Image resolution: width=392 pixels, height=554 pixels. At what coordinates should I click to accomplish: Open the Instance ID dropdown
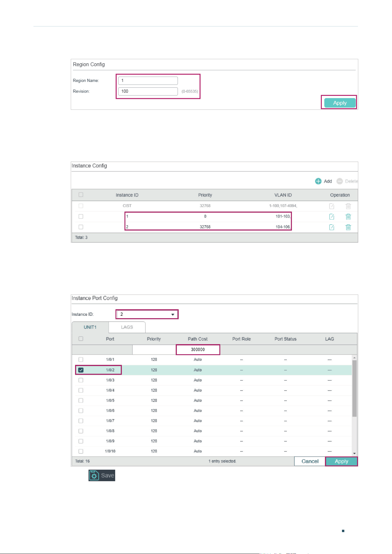pyautogui.click(x=147, y=314)
